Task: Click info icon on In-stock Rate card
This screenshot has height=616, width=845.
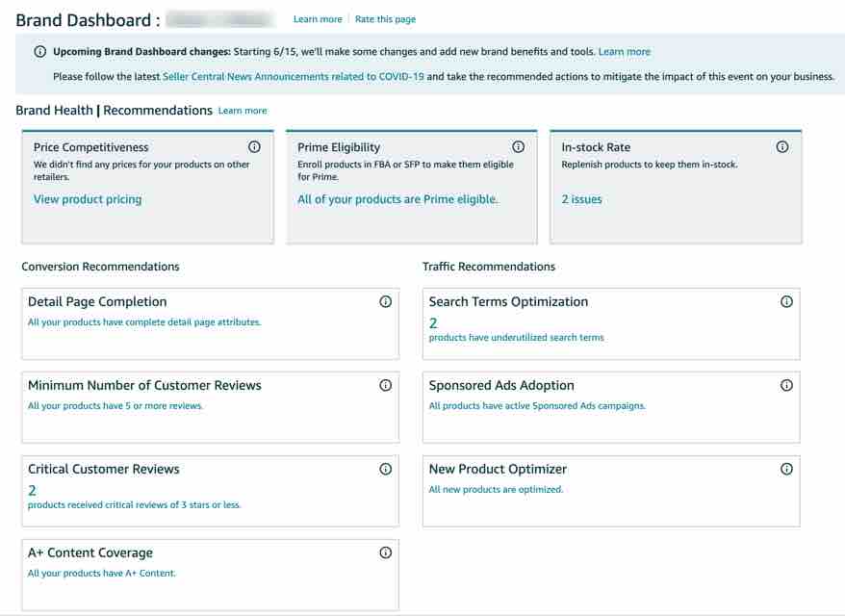Action: click(782, 147)
